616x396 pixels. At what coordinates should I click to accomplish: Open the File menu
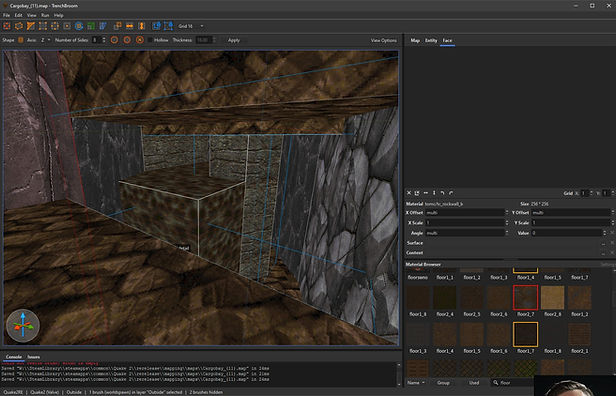tap(6, 15)
